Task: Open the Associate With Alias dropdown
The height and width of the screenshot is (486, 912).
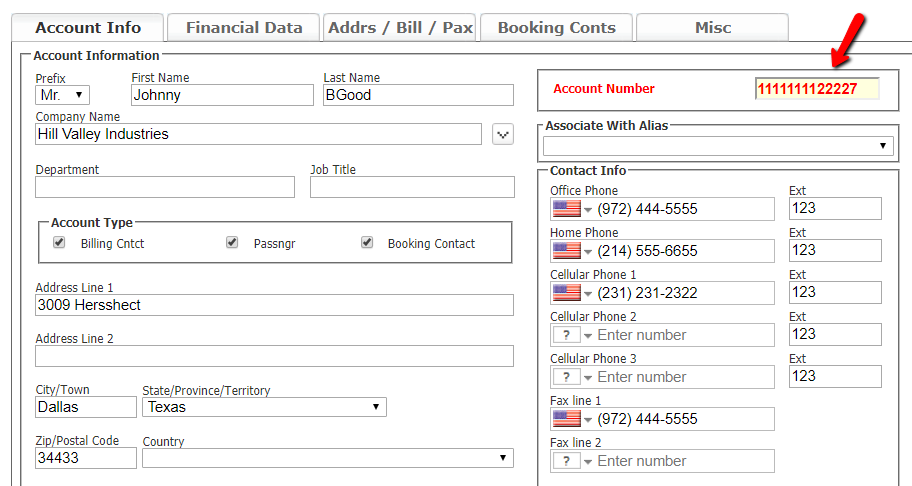Action: point(717,146)
